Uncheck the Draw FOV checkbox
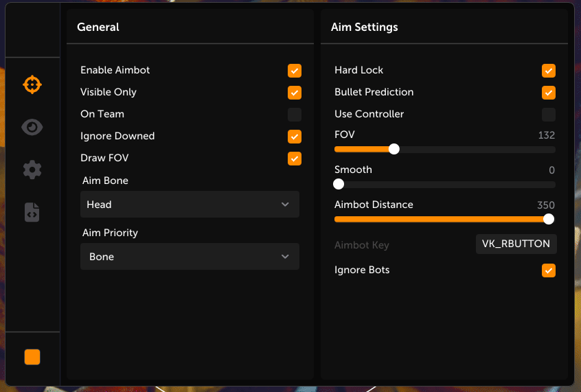This screenshot has width=581, height=392. (295, 159)
